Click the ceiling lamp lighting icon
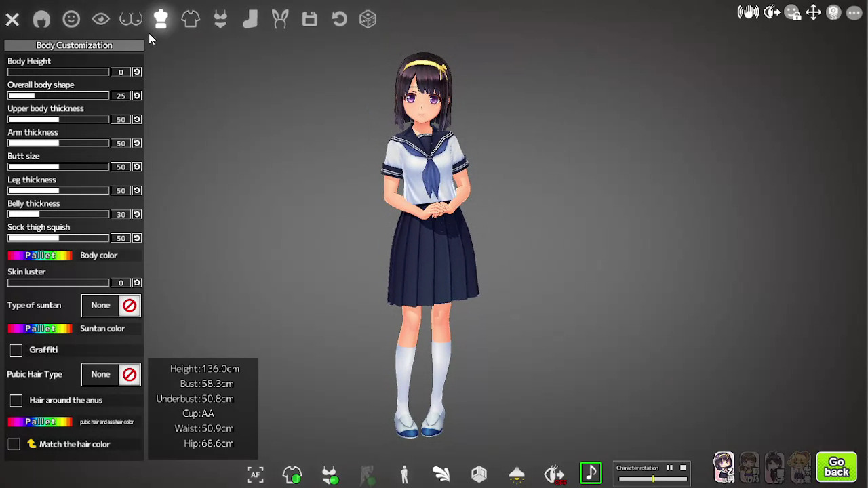 point(517,474)
